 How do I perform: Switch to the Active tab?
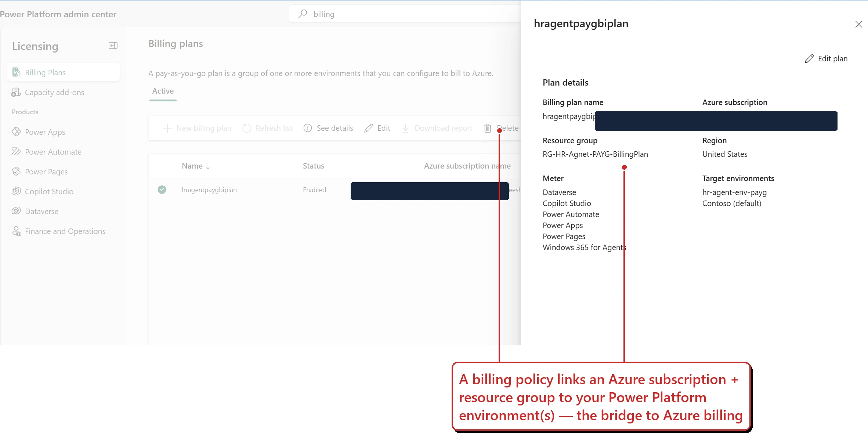pyautogui.click(x=163, y=91)
